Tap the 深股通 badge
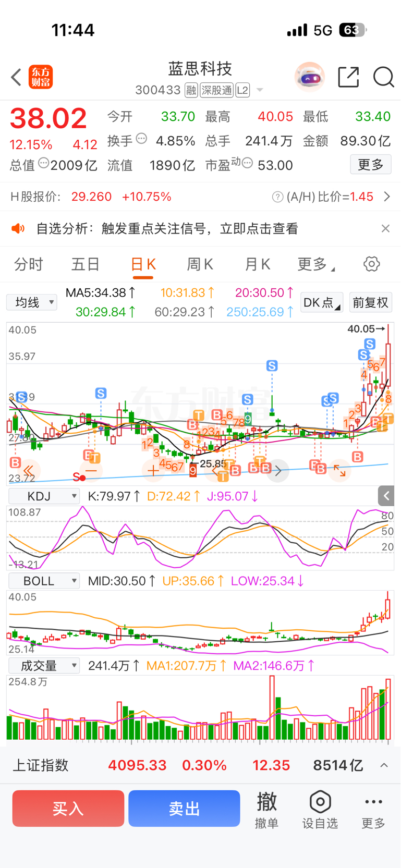 point(217,90)
